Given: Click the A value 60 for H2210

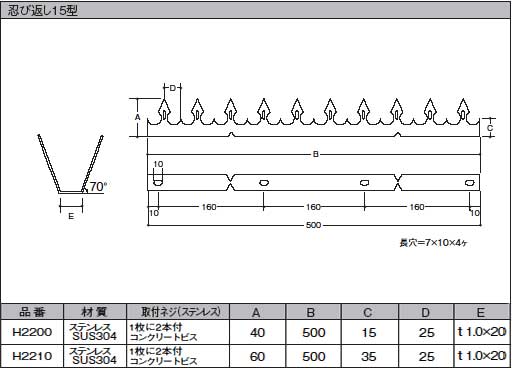Looking at the screenshot, I should coord(257,356).
